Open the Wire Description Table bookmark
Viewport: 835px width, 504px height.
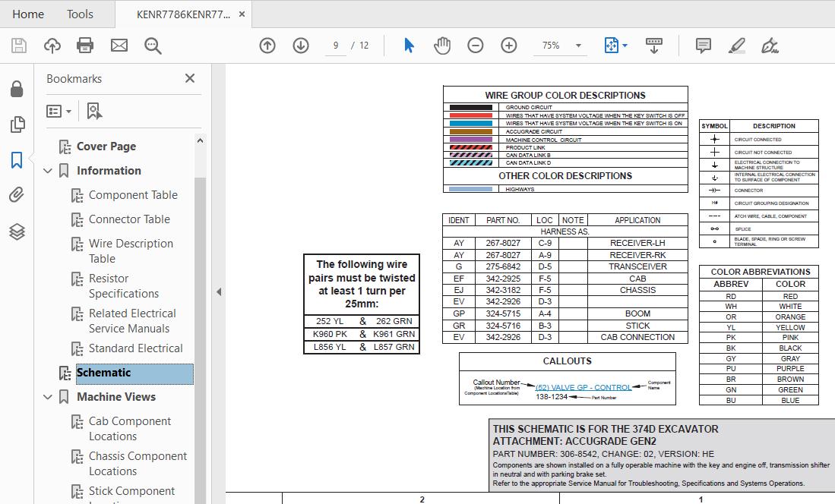(131, 251)
